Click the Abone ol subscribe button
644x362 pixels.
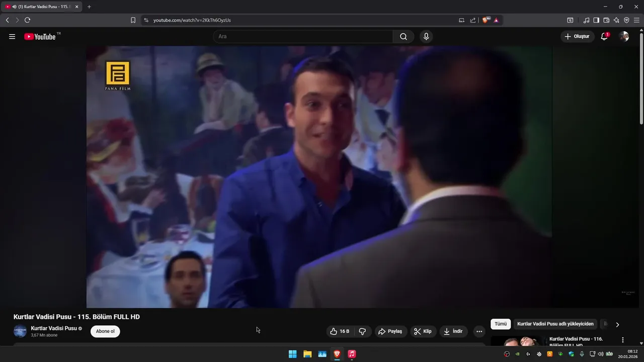[105, 331]
